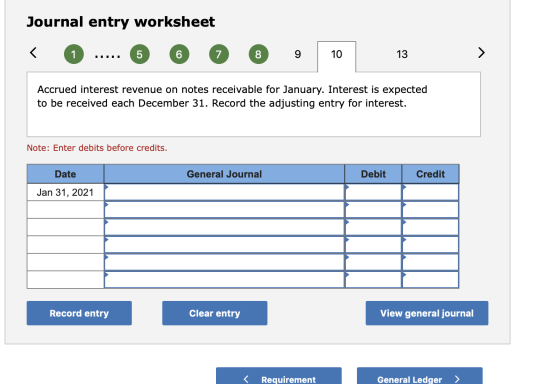The image size is (560, 384).
Task: Click the Debit column header
Action: coord(373,174)
